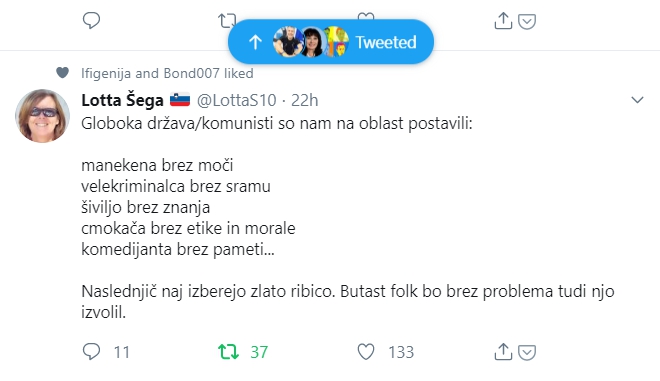Undo retweet on tweet with 37 retweets

point(228,352)
